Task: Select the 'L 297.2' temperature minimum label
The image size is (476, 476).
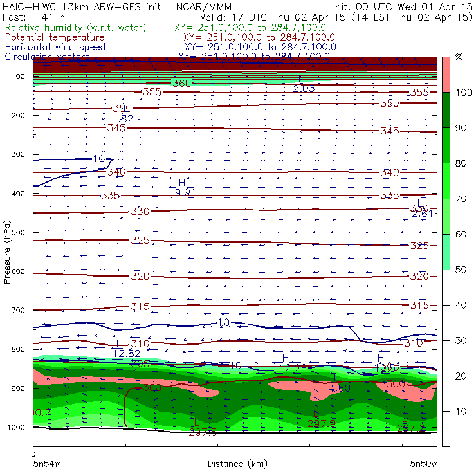Action: [x=410, y=423]
